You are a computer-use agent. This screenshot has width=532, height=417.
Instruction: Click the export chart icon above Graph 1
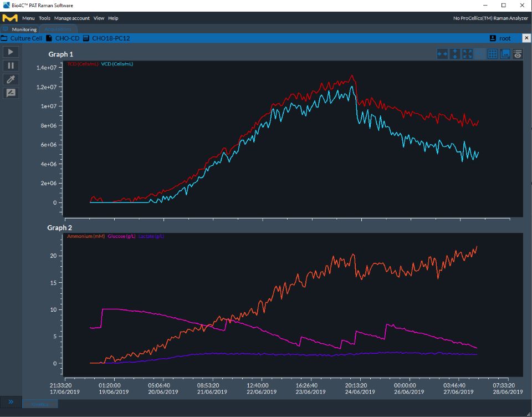(506, 54)
